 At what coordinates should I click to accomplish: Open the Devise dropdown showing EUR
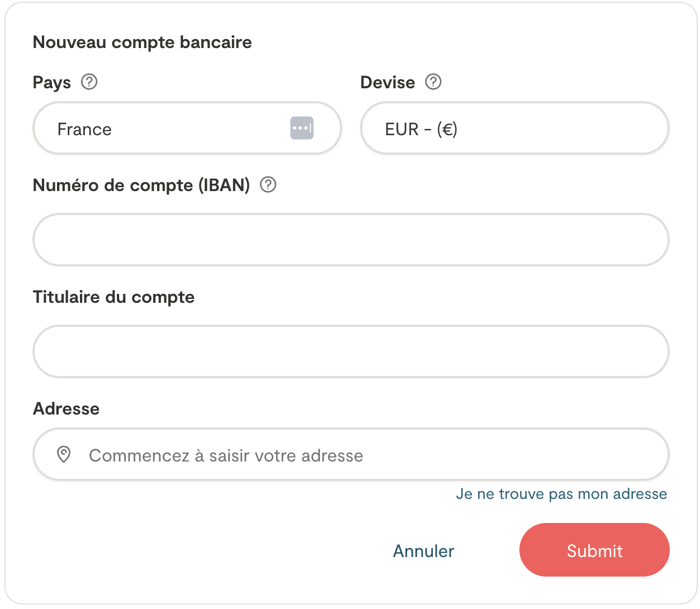514,129
